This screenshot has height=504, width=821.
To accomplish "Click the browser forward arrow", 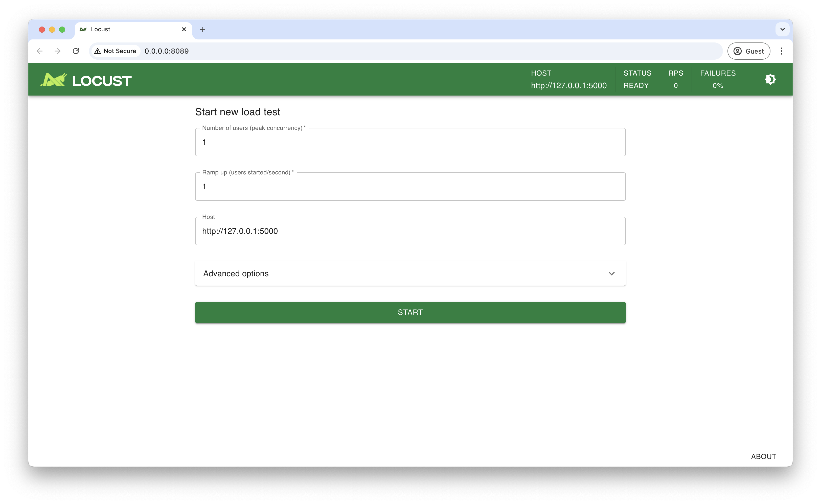I will pos(57,51).
